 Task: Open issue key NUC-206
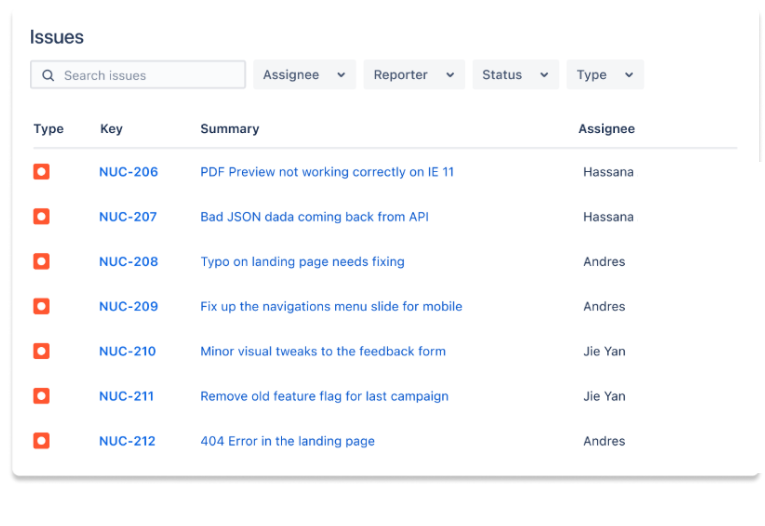click(129, 172)
